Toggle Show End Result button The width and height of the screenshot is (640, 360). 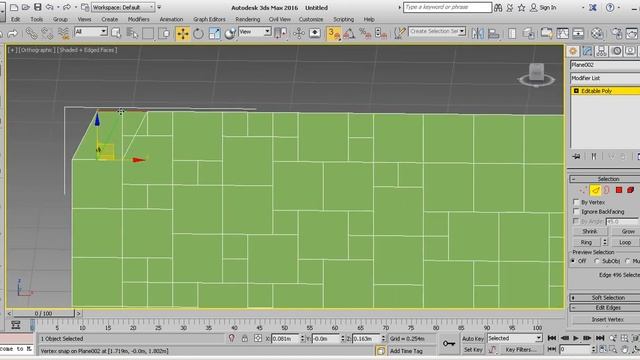594,157
